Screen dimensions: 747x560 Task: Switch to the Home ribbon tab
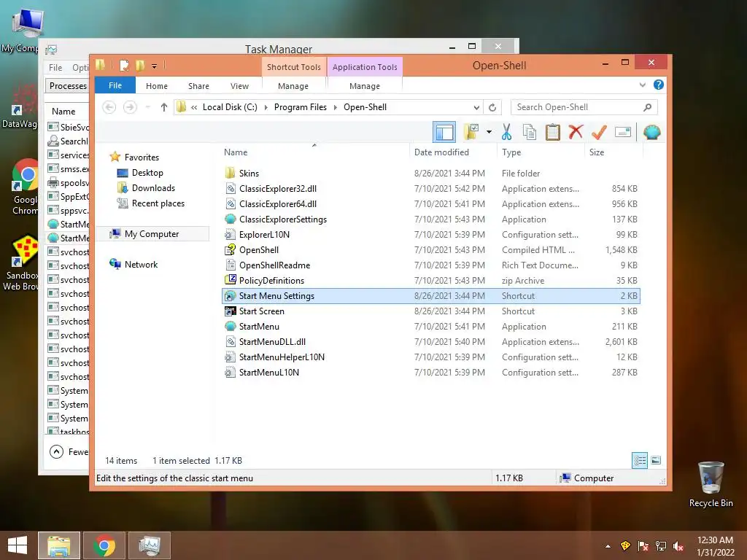point(157,86)
